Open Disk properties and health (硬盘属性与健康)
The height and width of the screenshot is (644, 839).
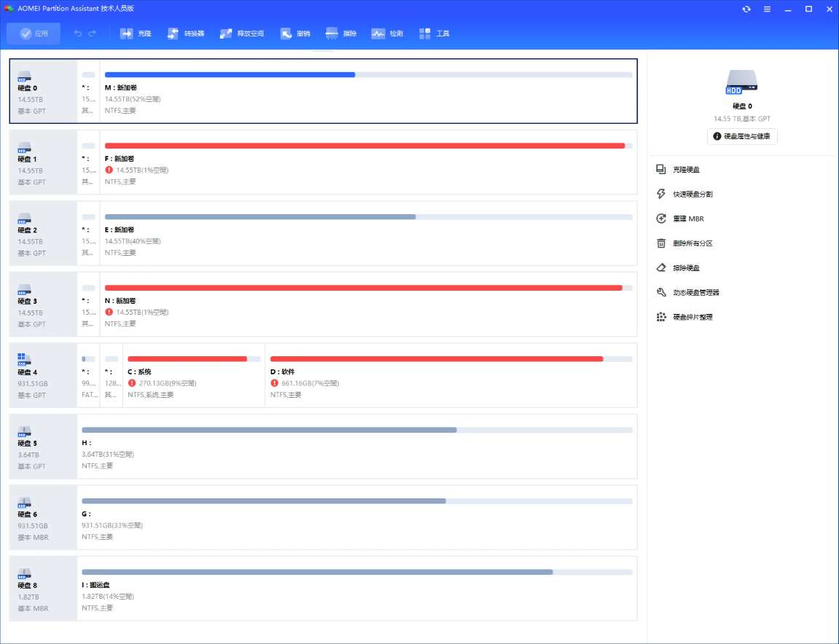(742, 136)
